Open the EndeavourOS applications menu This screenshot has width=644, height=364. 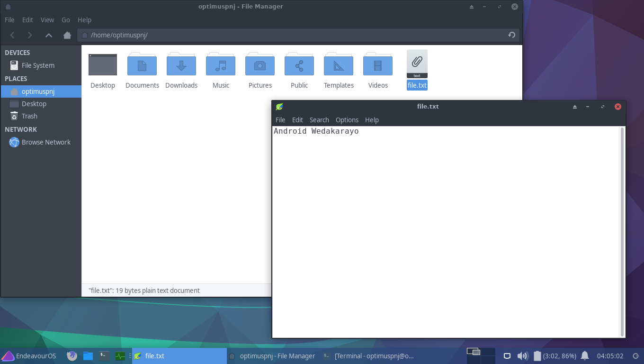(28, 356)
